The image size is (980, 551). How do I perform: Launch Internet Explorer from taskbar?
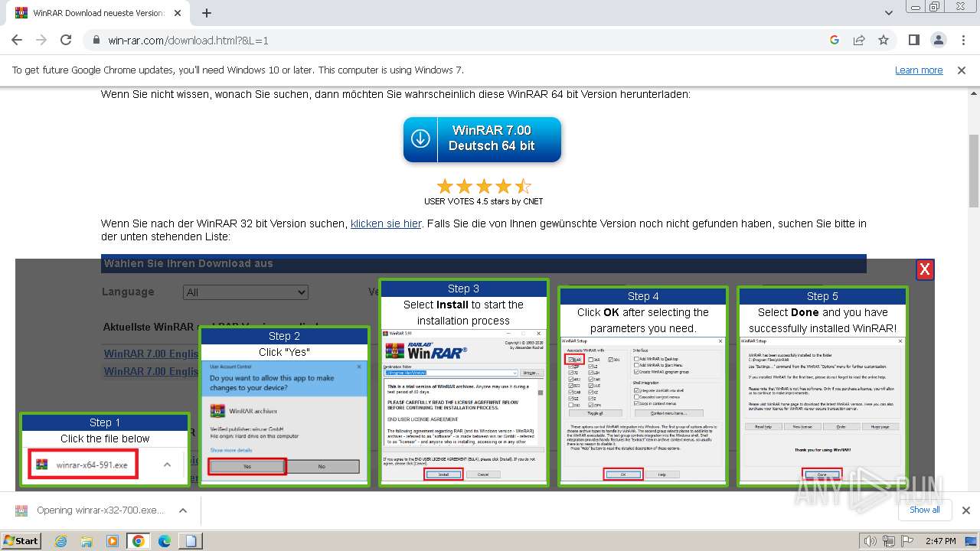pyautogui.click(x=61, y=541)
